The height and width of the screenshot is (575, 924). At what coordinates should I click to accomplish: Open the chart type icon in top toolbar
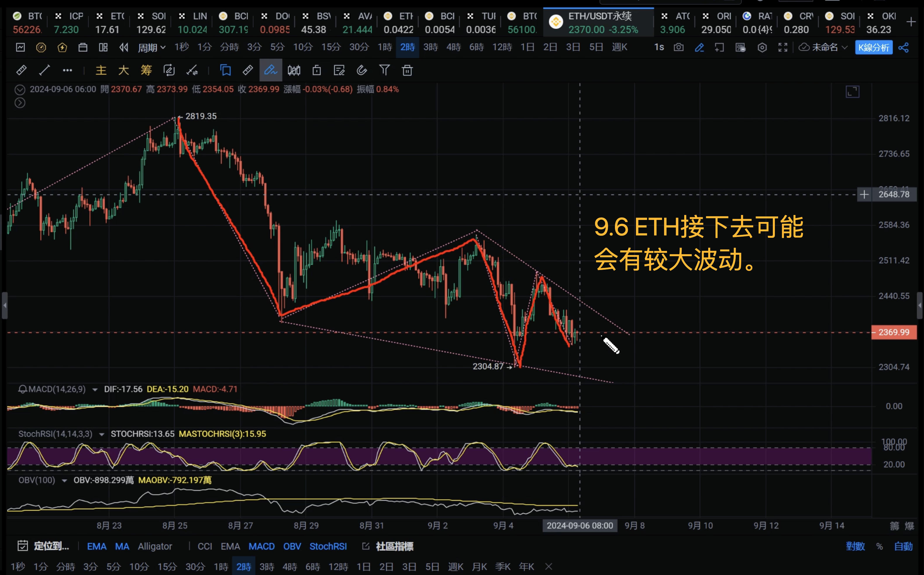click(20, 47)
